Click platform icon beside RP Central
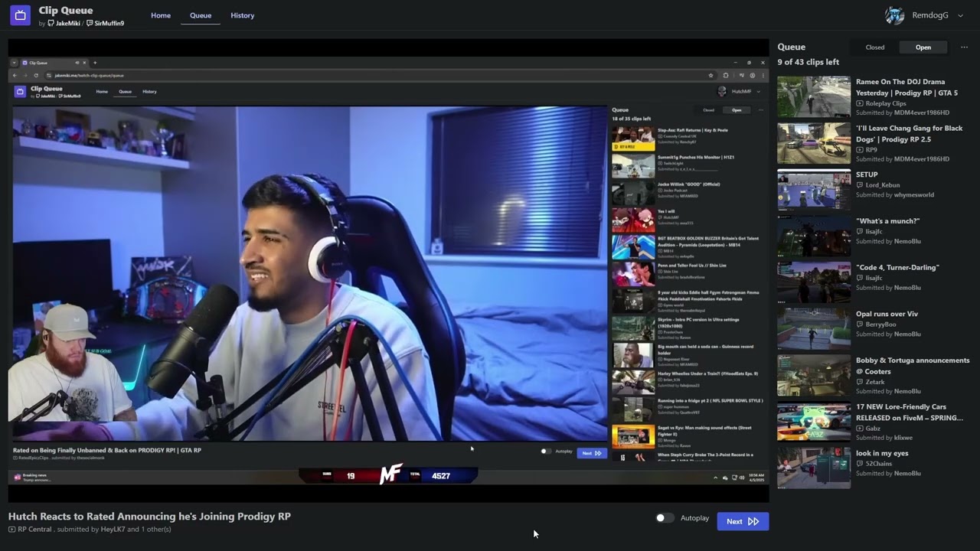This screenshot has height=551, width=980. (11, 529)
